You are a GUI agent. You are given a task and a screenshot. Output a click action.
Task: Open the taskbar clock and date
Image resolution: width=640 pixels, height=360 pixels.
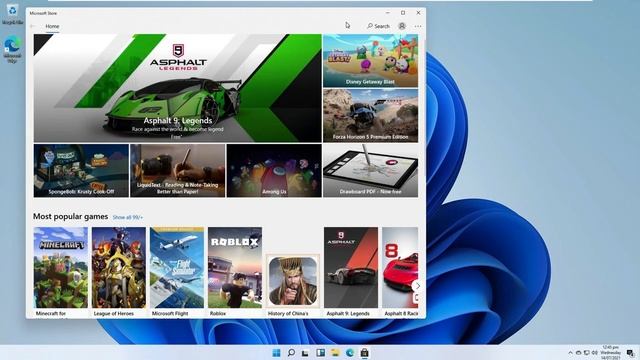(611, 353)
